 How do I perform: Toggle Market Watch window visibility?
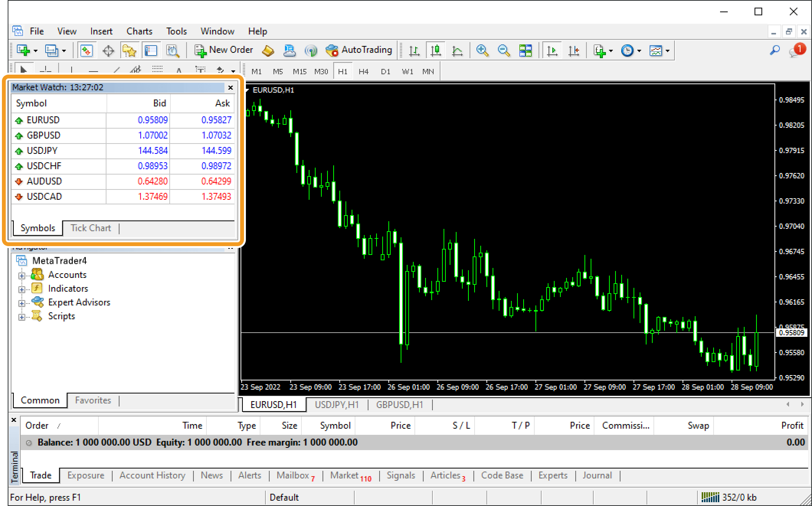pos(87,51)
